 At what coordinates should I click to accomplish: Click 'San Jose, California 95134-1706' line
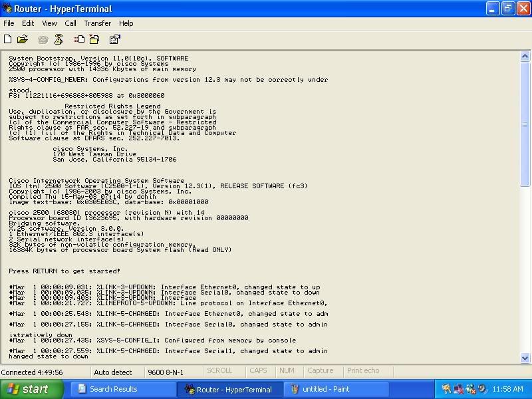[114, 160]
